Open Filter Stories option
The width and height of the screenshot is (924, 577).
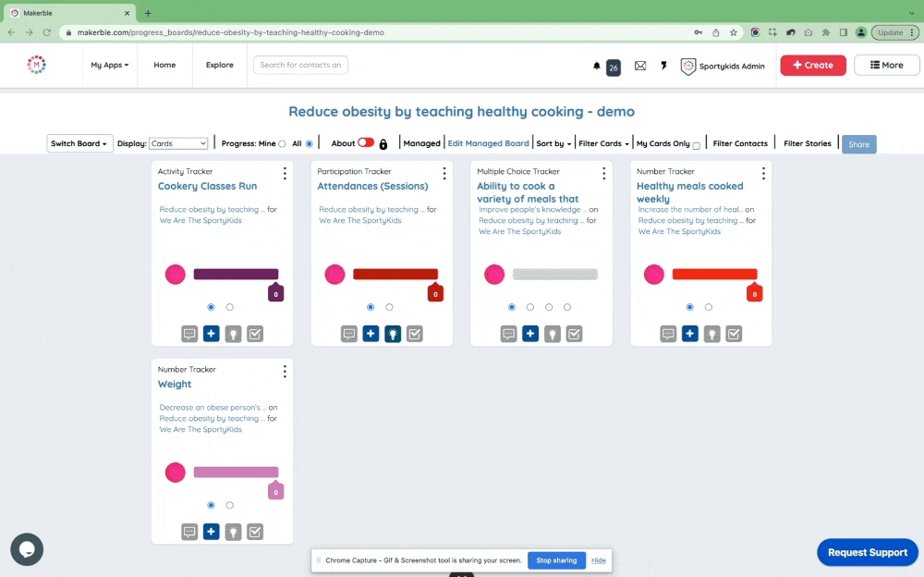808,143
